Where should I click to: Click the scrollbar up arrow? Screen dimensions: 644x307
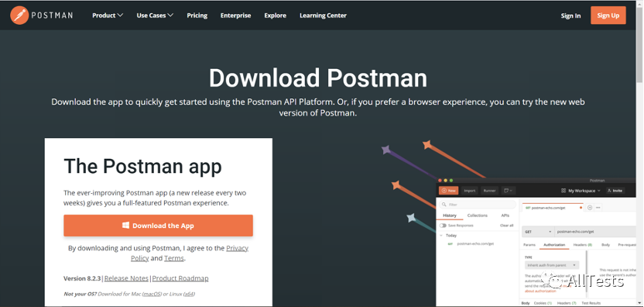pyautogui.click(x=639, y=4)
